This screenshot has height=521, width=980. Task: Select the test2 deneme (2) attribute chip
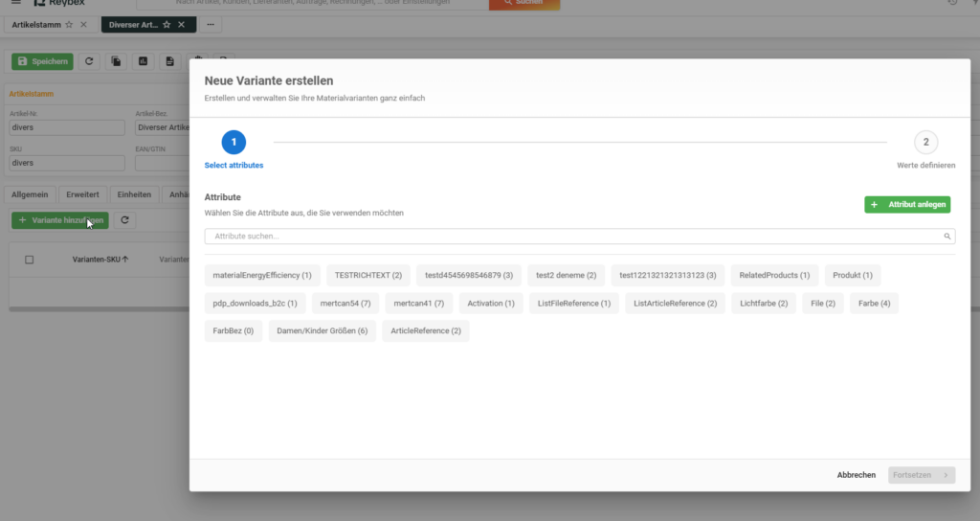[567, 275]
